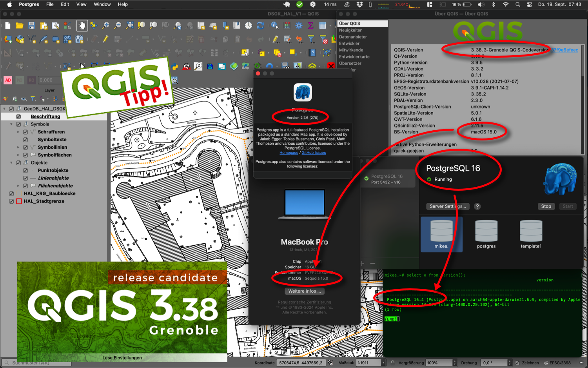Open the Window menu in the menu bar
Screen dimensions: 588x368
click(x=102, y=4)
